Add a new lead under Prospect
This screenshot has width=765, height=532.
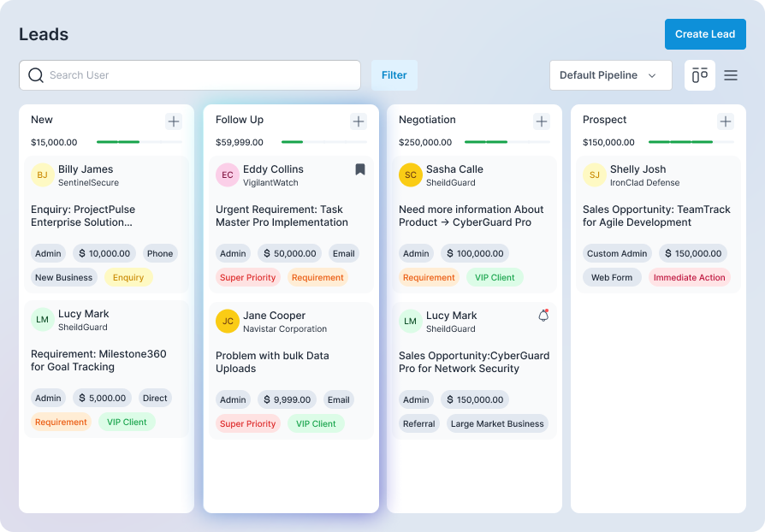point(726,121)
